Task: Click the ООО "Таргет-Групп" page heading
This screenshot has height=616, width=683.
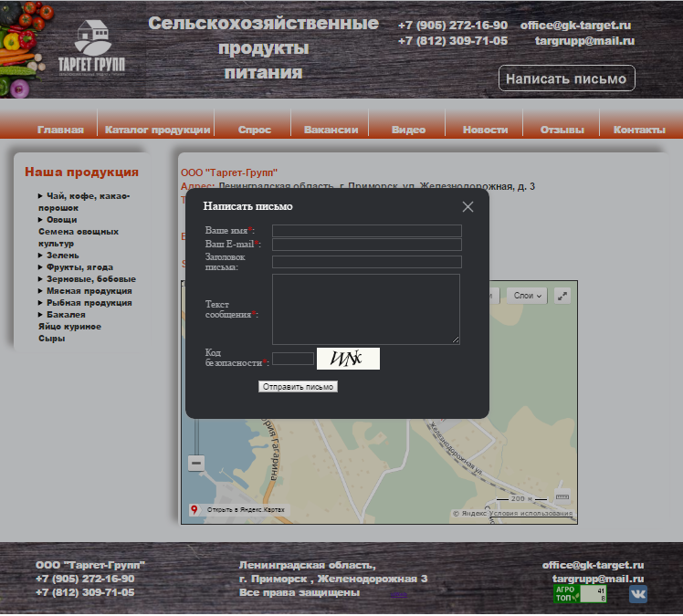Action: click(229, 172)
